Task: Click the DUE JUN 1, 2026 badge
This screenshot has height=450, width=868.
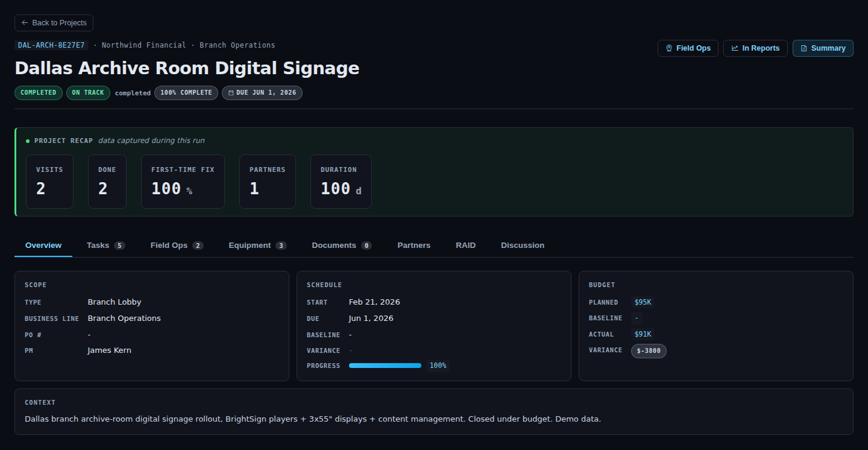Action: point(262,93)
